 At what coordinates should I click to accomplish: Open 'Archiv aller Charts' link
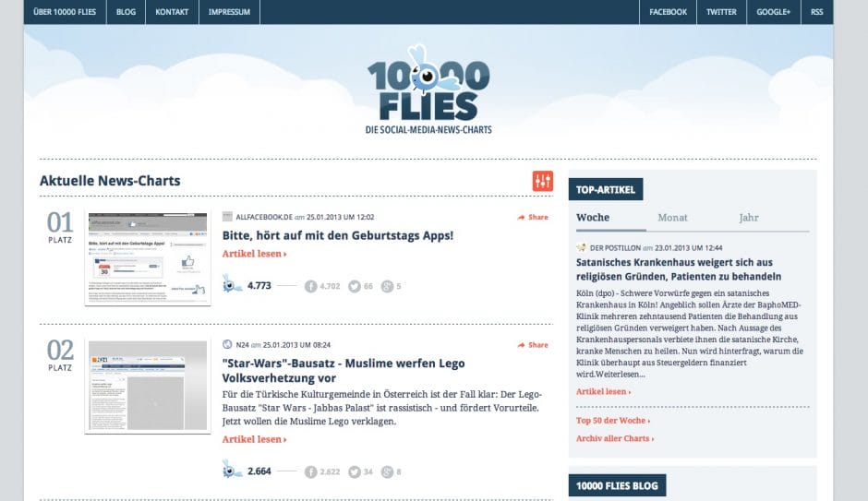click(615, 438)
